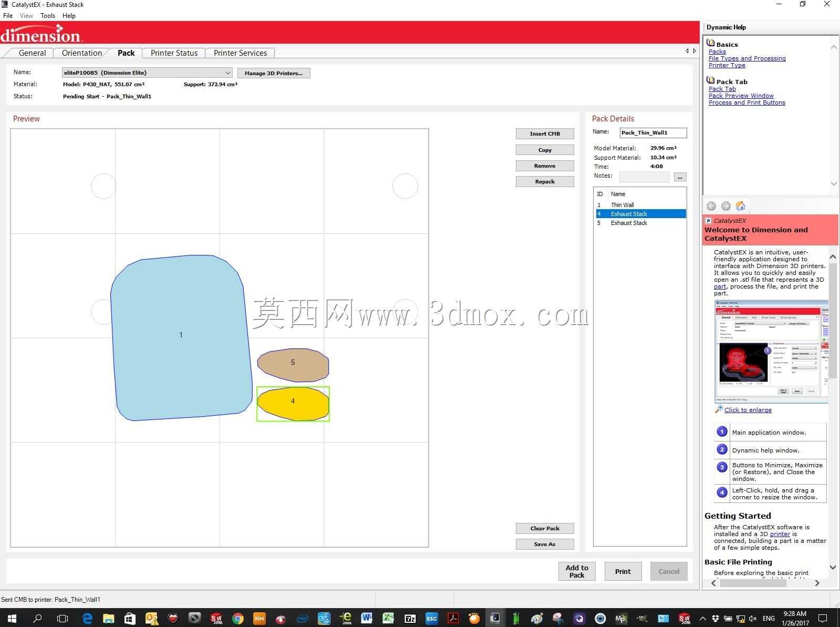Viewport: 840px width, 627px height.
Task: Open the Pack Tab book icon in help
Action: point(711,80)
